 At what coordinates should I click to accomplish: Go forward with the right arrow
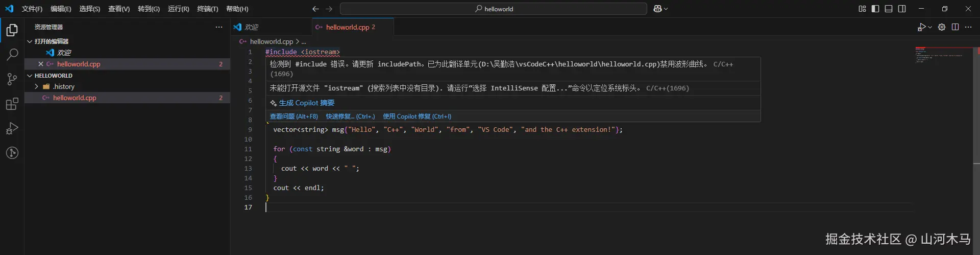point(329,9)
